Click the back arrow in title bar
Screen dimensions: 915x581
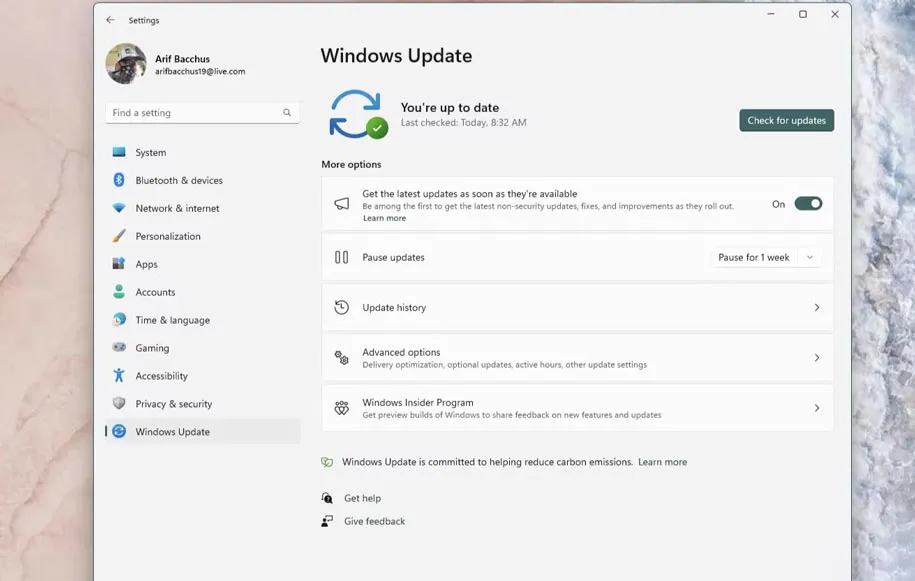coord(110,20)
